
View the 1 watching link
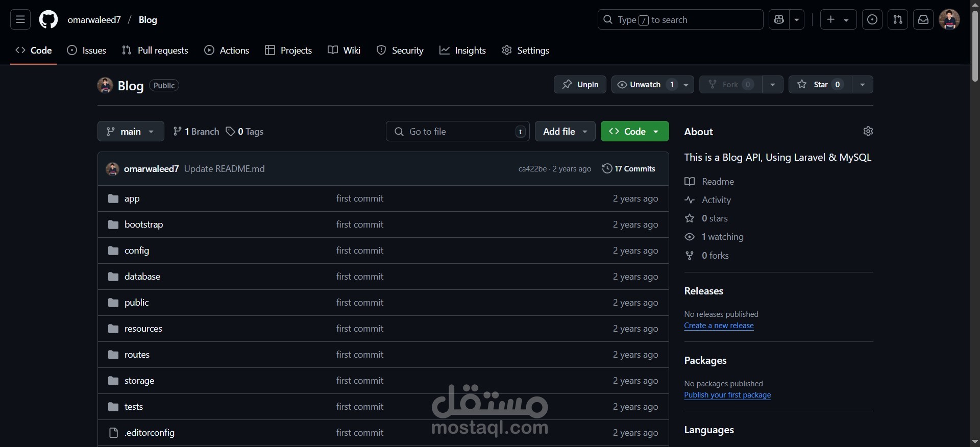click(x=714, y=237)
